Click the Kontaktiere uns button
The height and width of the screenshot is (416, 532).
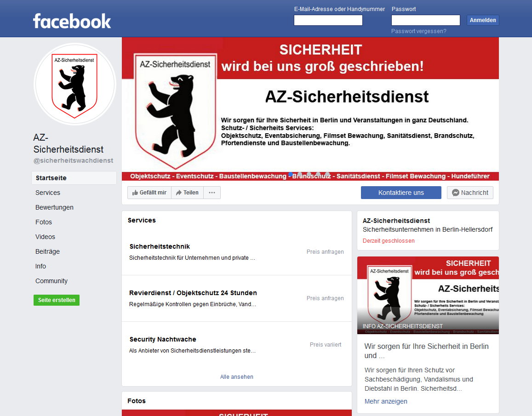point(401,193)
